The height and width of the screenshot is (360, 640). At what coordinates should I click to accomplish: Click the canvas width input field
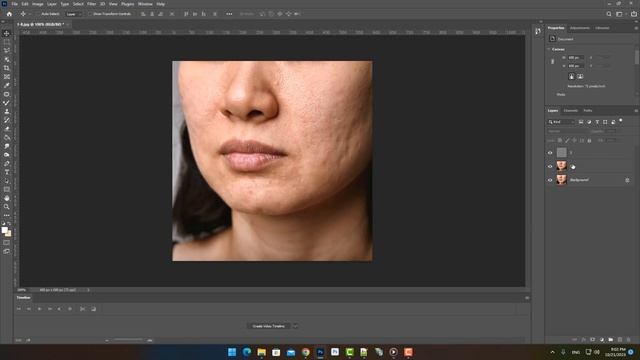[x=576, y=58]
